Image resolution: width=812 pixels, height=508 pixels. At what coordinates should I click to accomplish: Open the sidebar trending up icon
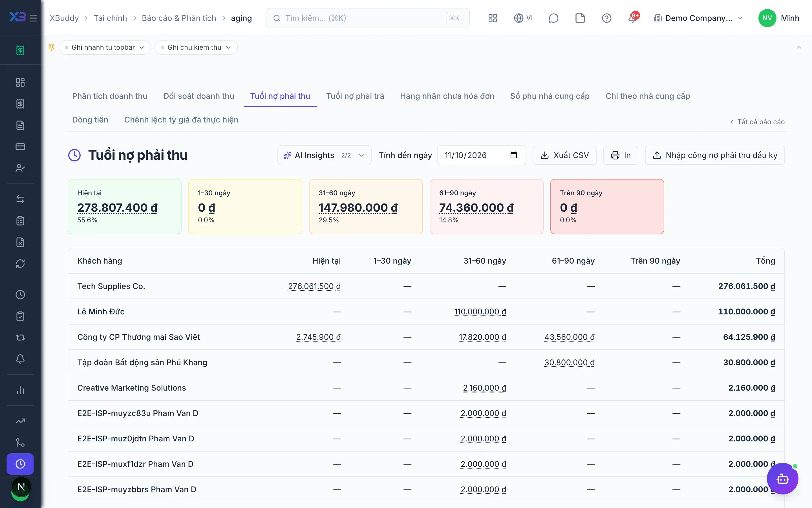pos(20,421)
